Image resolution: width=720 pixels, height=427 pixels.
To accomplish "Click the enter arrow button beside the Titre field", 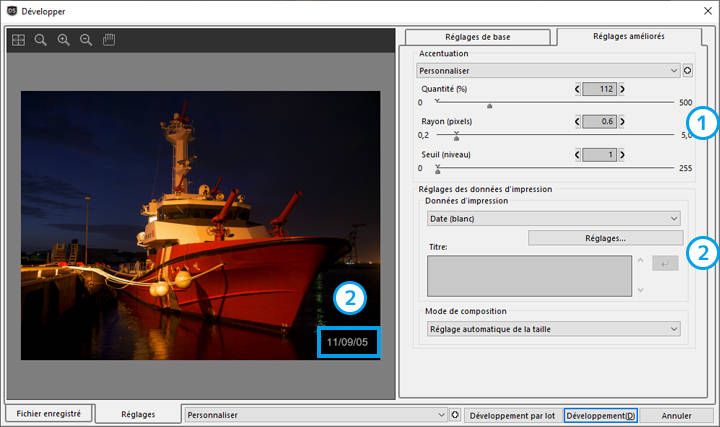I will [x=664, y=264].
